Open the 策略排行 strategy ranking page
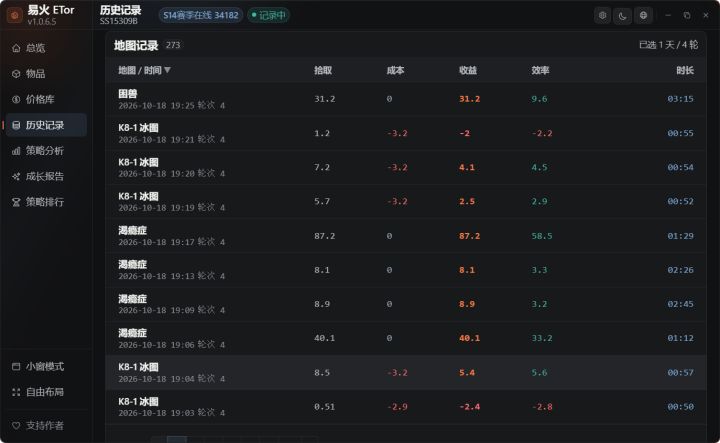Screen dimensions: 720x443 click(x=46, y=202)
